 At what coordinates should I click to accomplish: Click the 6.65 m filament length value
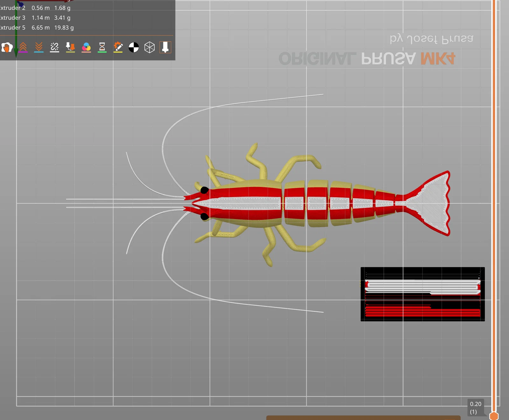pyautogui.click(x=41, y=28)
